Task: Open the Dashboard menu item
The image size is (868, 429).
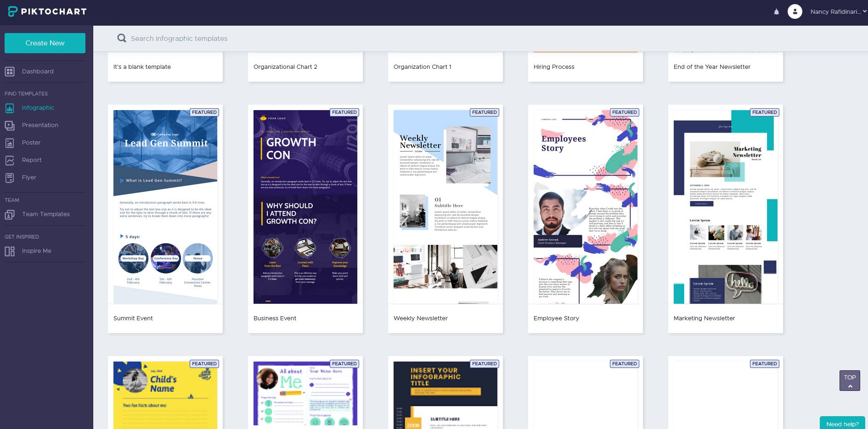Action: click(x=38, y=72)
